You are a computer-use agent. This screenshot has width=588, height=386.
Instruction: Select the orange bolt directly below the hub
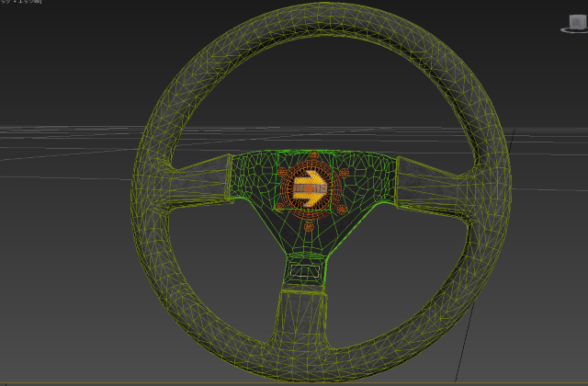(309, 226)
